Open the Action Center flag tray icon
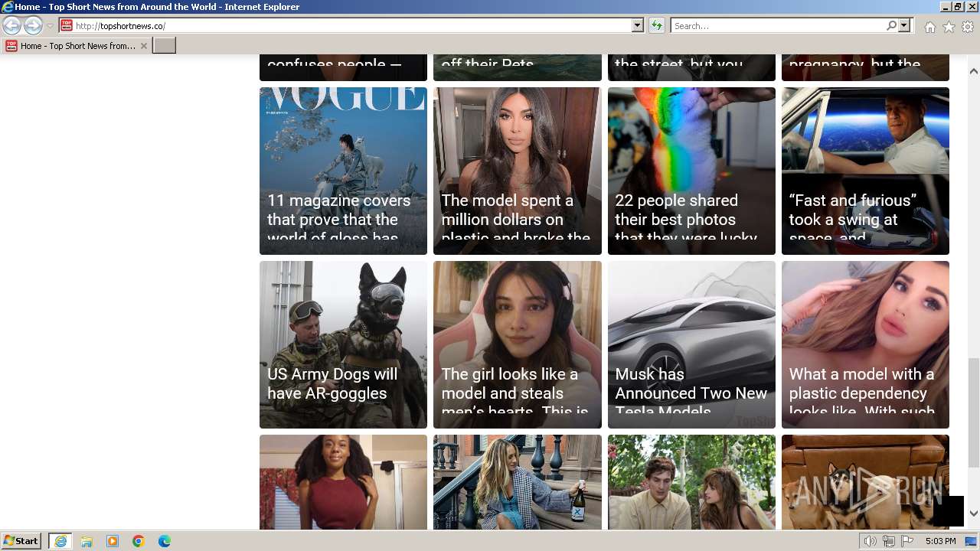Image resolution: width=980 pixels, height=551 pixels. (x=907, y=541)
